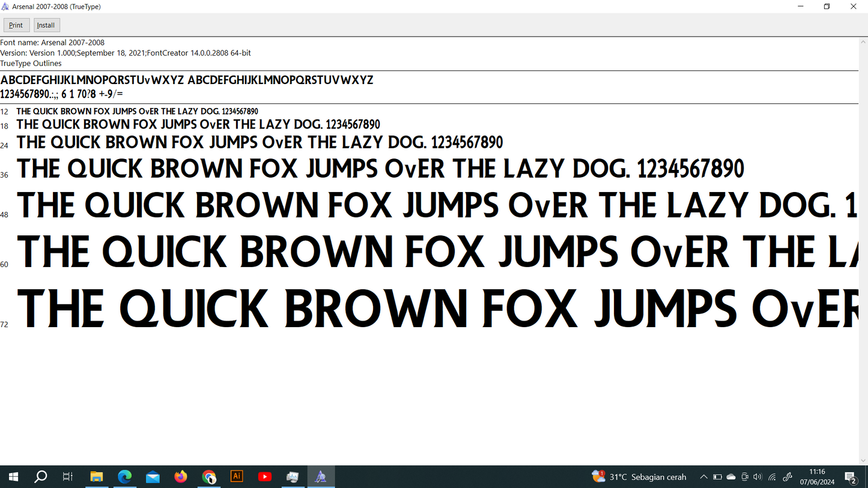Screen dimensions: 868x488
Task: Open Microsoft Edge from the taskbar
Action: (125, 476)
